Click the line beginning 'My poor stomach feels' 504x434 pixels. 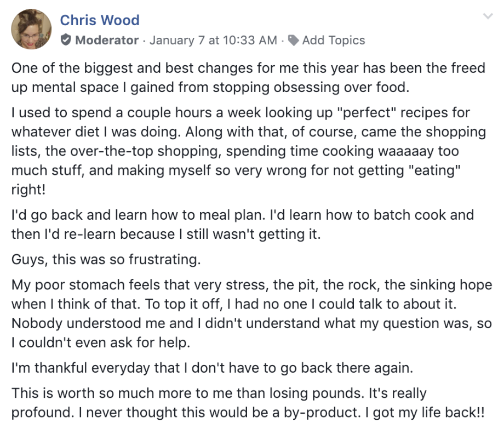point(251,285)
